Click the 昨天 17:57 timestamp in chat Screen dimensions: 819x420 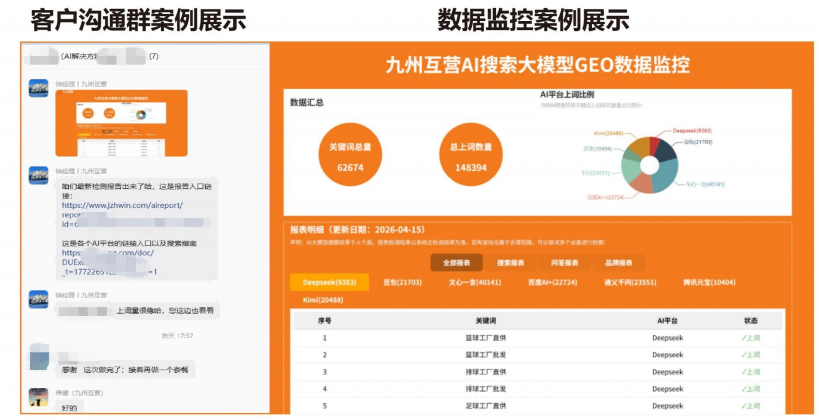[177, 335]
